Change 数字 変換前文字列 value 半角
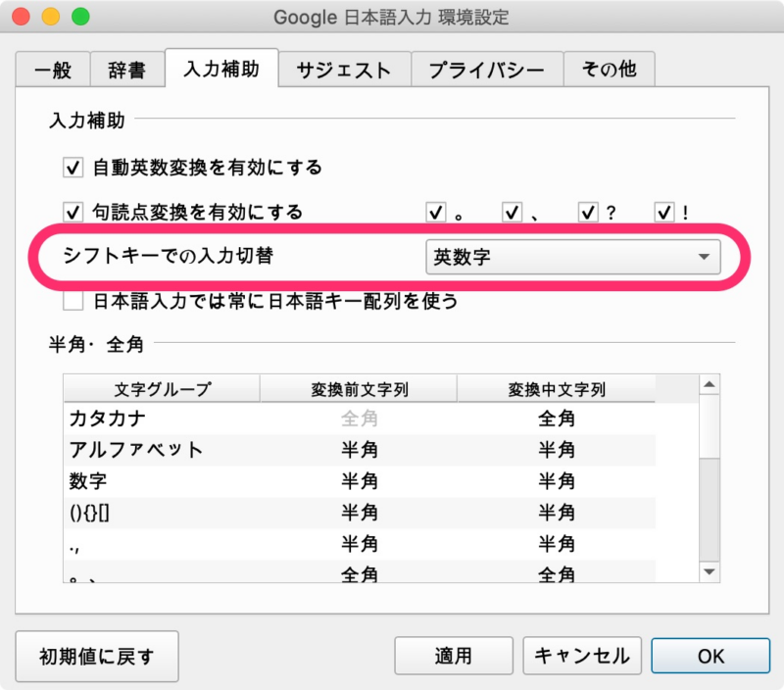Screen dimensions: 784x690 click(359, 481)
